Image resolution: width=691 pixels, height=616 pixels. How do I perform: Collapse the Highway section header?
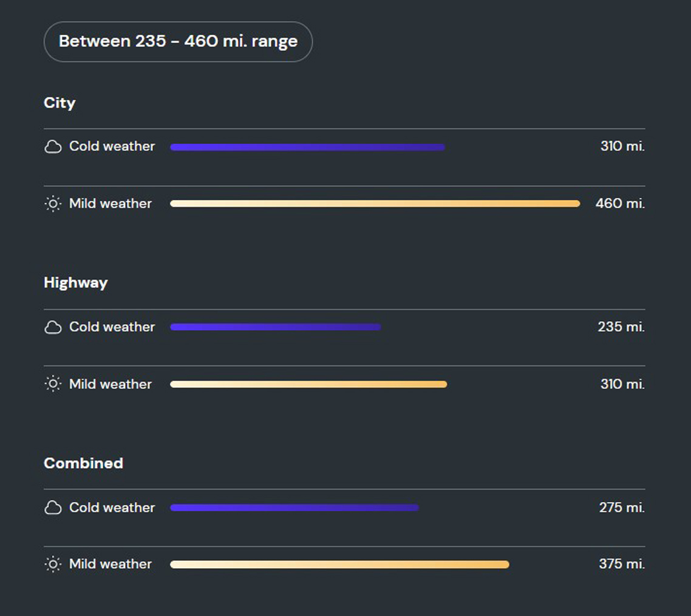75,283
